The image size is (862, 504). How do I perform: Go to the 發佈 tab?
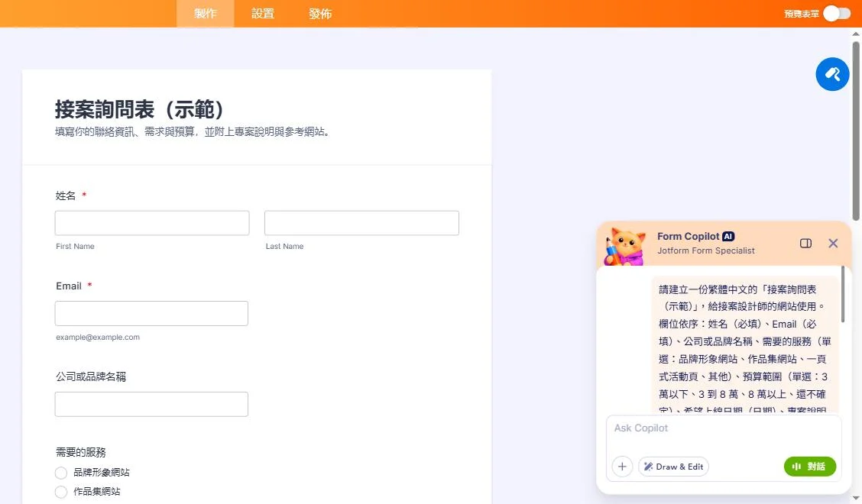(320, 14)
